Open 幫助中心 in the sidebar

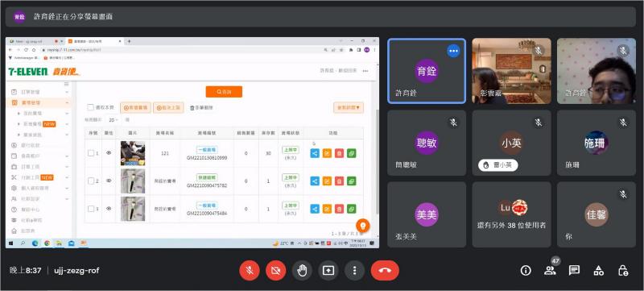coord(31,210)
